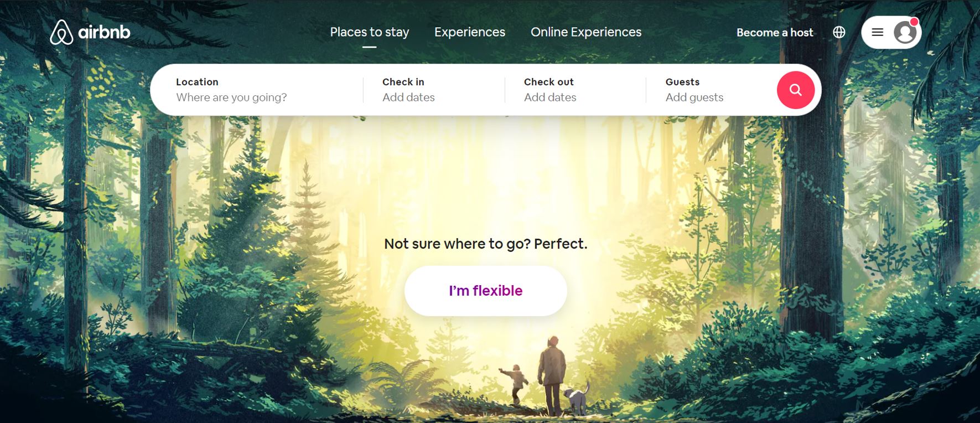Click the red notification dot on avatar
Screen dimensions: 980x423
click(914, 22)
